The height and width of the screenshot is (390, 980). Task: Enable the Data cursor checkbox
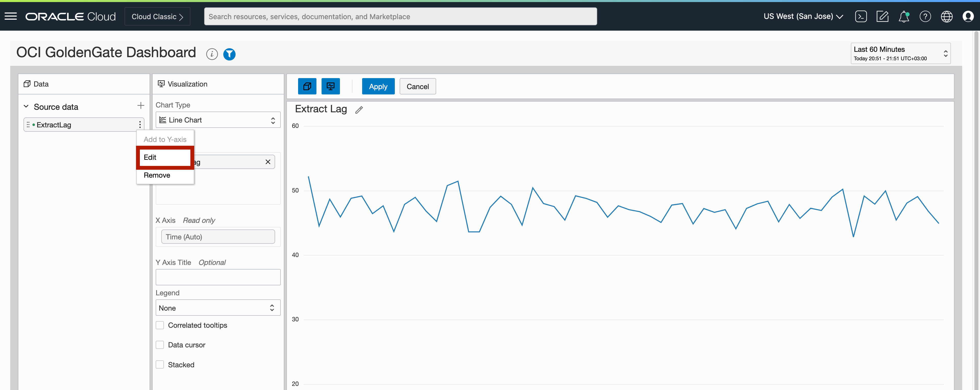point(160,344)
